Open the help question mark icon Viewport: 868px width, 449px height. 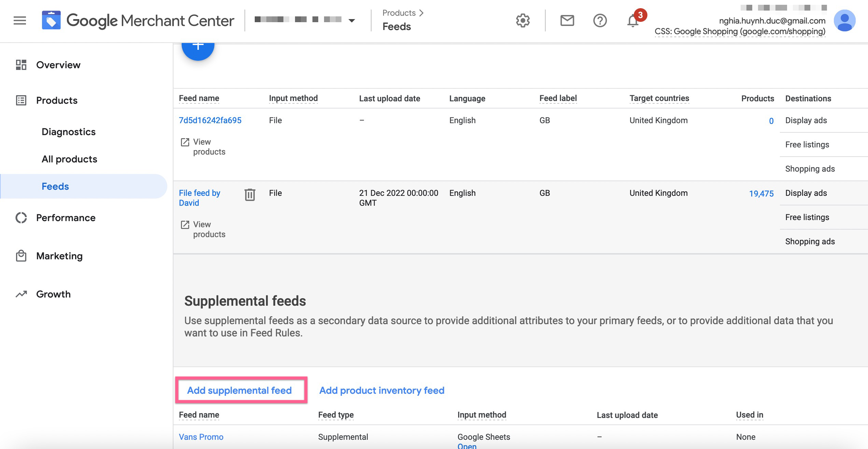pyautogui.click(x=600, y=20)
